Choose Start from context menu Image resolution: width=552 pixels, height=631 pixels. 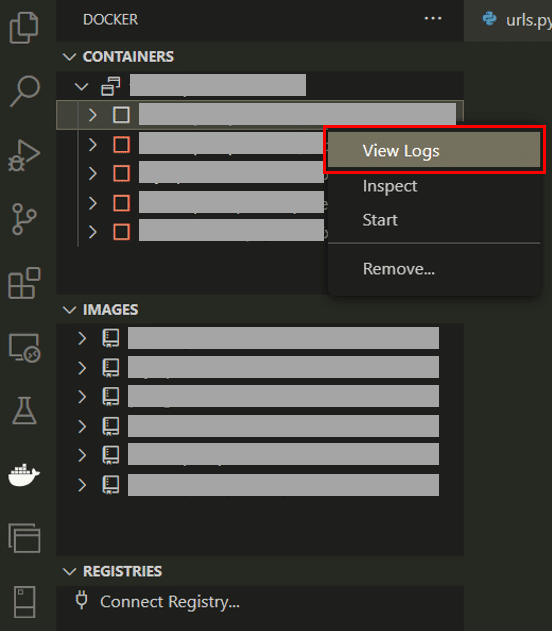click(x=434, y=220)
